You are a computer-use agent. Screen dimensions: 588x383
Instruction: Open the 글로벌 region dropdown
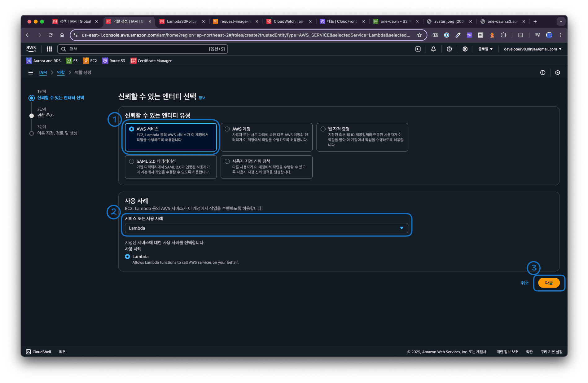pyautogui.click(x=485, y=49)
